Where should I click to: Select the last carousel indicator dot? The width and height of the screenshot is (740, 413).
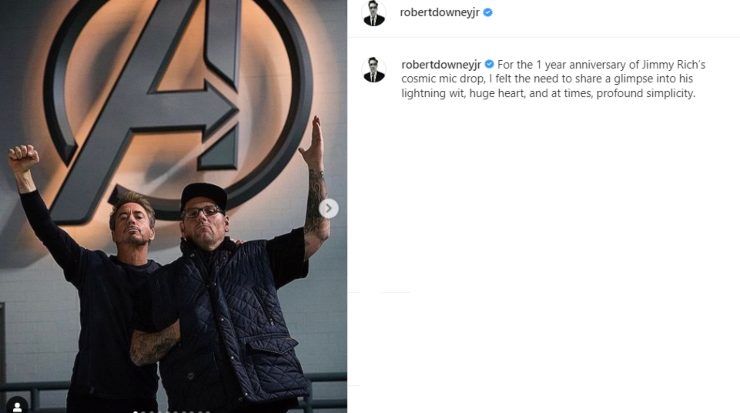(208, 412)
